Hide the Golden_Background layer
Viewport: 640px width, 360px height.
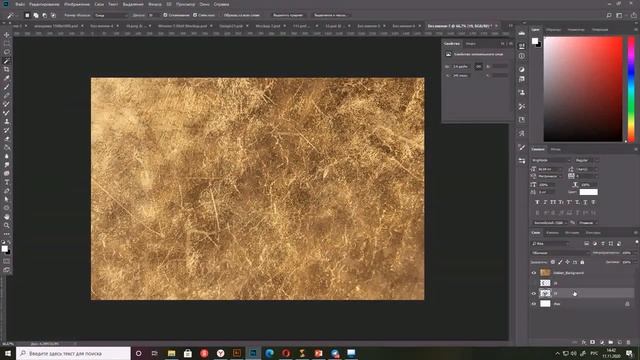pos(534,273)
